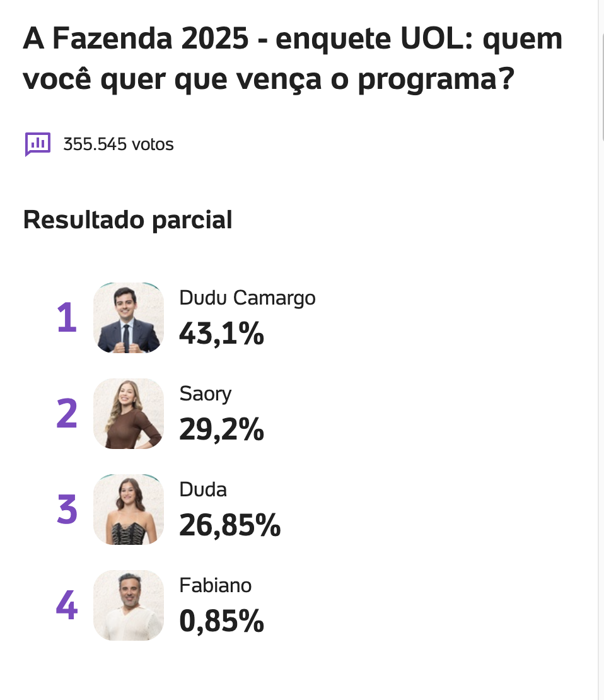This screenshot has height=700, width=604.
Task: Click the purple rank number 1
Action: 67,318
